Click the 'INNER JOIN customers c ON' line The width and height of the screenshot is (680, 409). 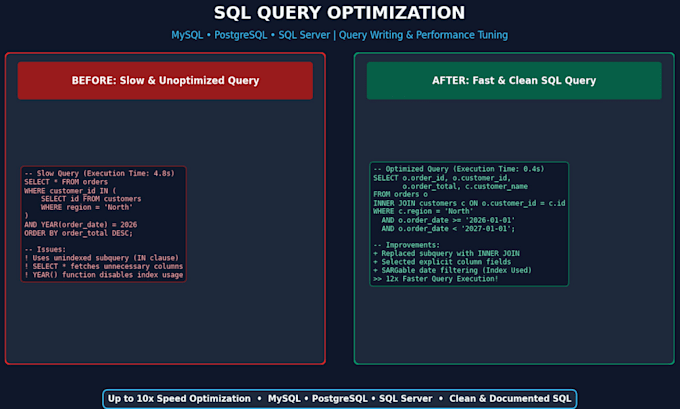coord(469,203)
